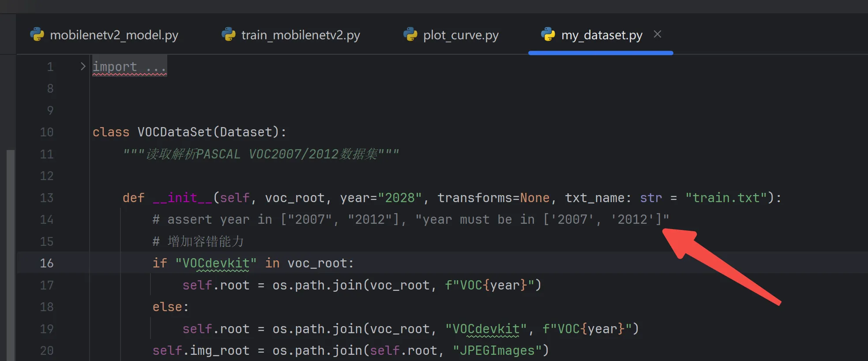Click Python icon on train_mobilenetv2.py tab
The width and height of the screenshot is (868, 361).
pyautogui.click(x=229, y=34)
